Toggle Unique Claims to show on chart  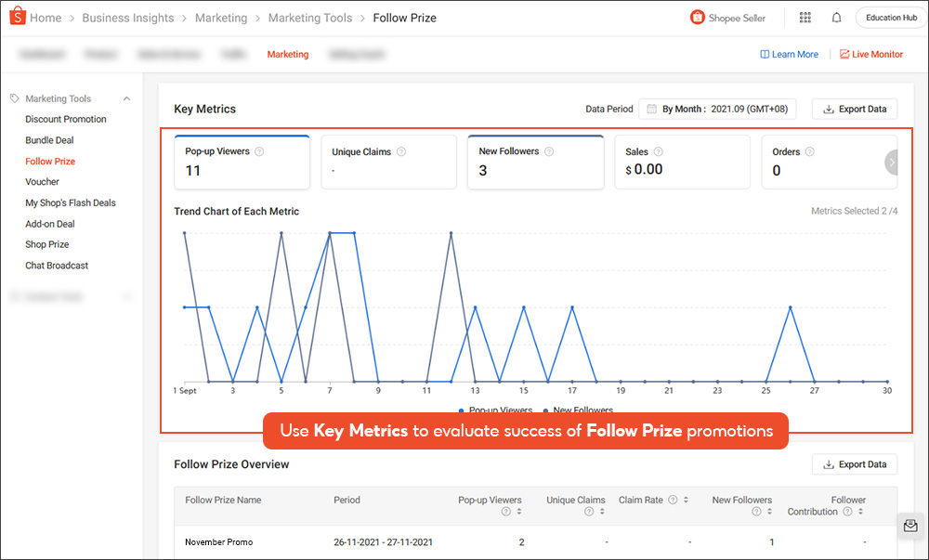(388, 162)
